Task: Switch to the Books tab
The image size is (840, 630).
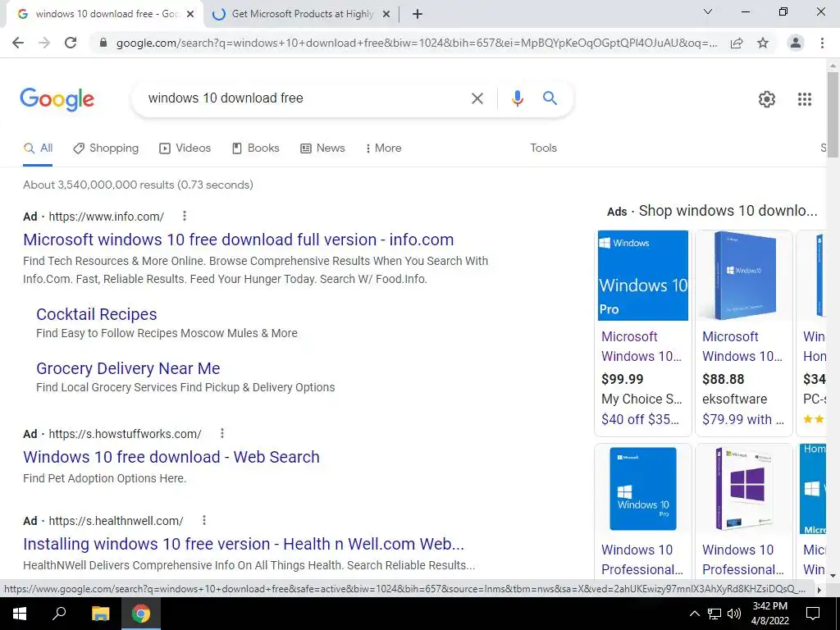Action: pos(256,148)
